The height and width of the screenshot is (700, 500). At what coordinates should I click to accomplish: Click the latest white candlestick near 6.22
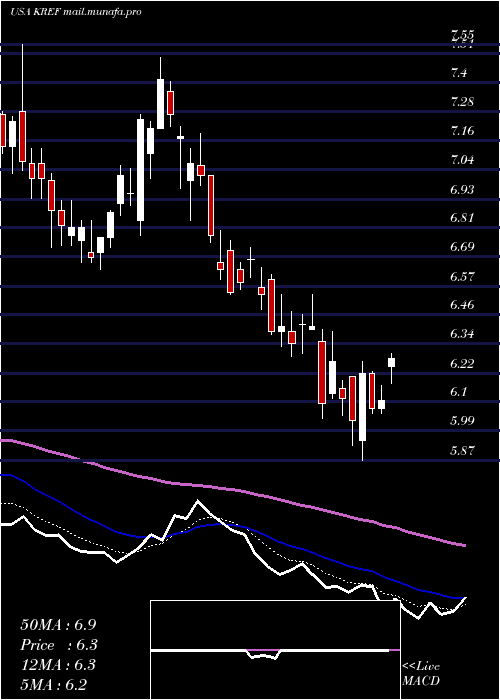coord(392,362)
